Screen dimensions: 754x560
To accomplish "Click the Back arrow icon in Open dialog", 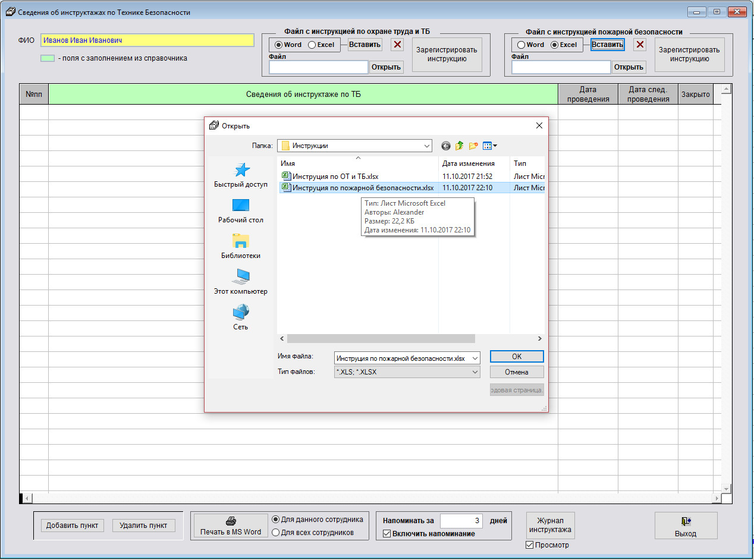I will 446,146.
